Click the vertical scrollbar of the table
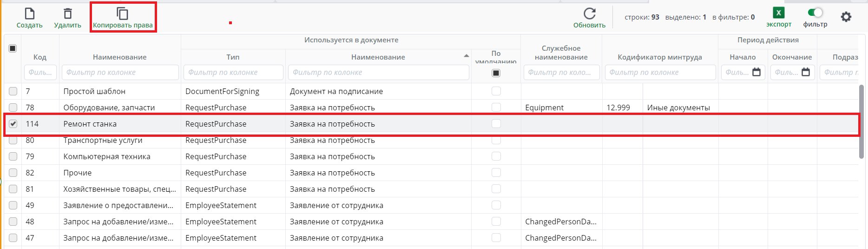Screen dimensions: 868x249 (861, 122)
